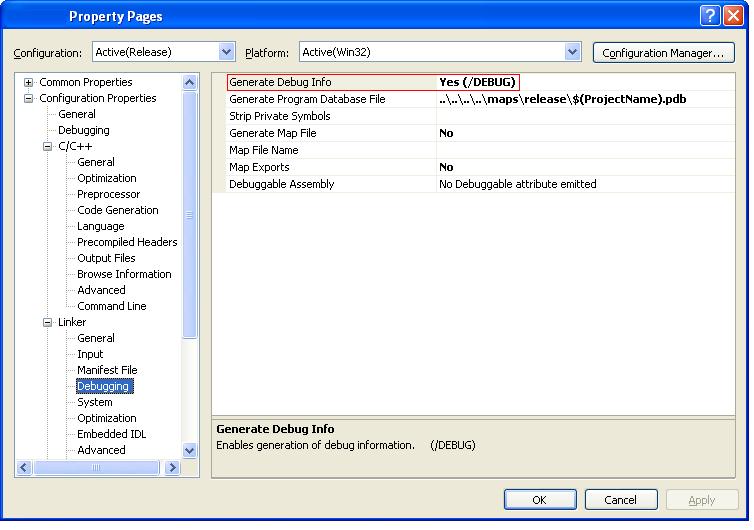Select General under C/C++
This screenshot has width=754, height=530.
click(x=96, y=162)
